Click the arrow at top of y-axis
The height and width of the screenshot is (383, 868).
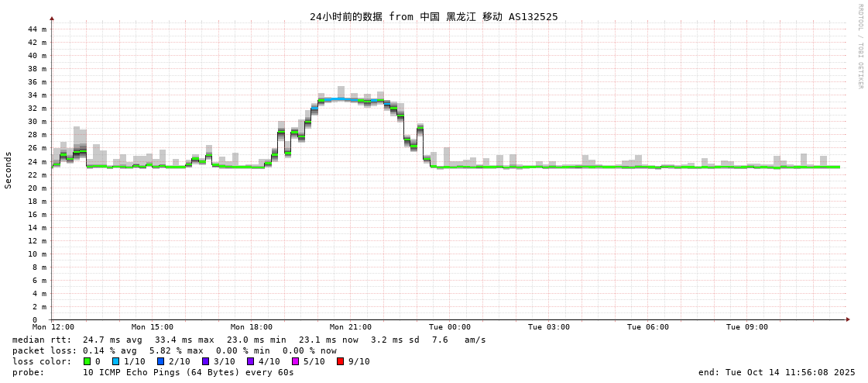click(52, 18)
